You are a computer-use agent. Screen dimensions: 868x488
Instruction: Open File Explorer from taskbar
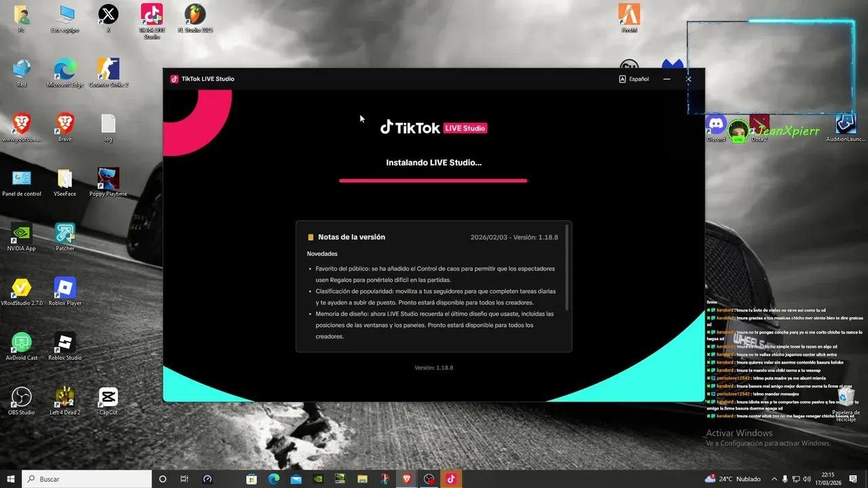click(362, 479)
